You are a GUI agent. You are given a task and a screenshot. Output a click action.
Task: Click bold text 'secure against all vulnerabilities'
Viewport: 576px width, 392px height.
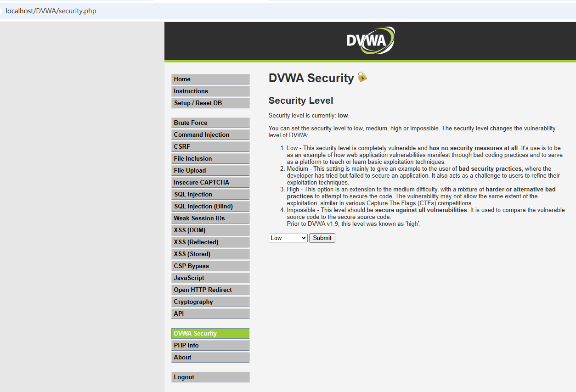coord(421,210)
